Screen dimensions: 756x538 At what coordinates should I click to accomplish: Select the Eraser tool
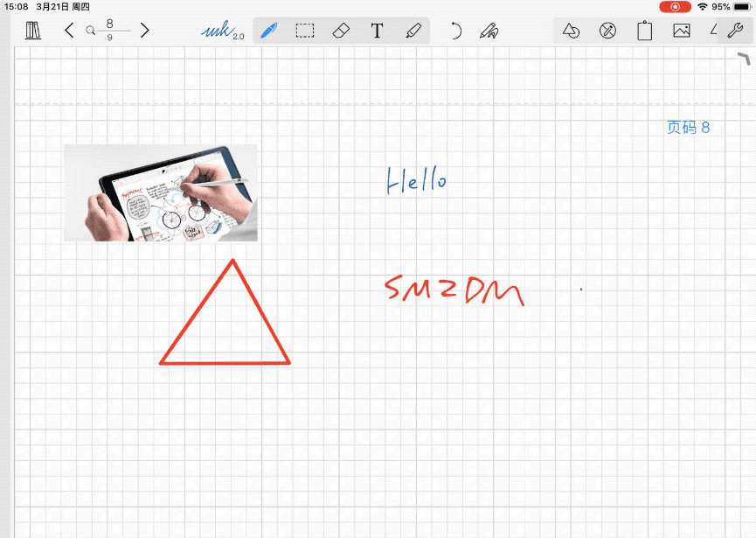(341, 31)
